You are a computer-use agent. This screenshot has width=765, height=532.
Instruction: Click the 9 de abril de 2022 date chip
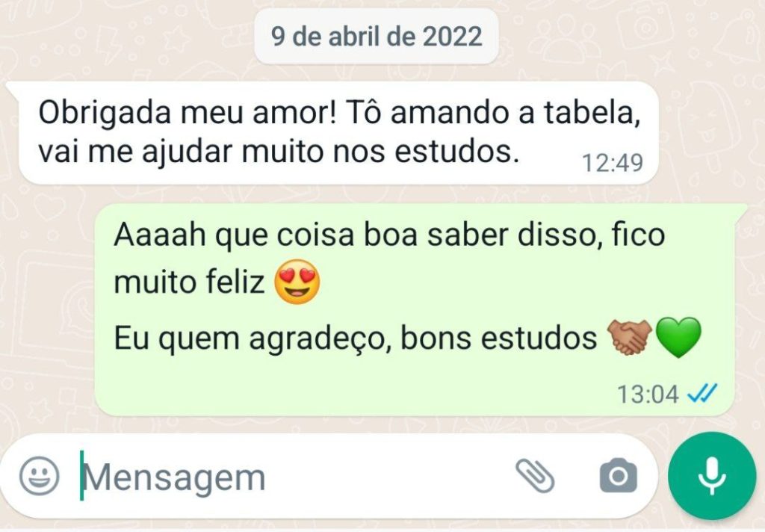[x=377, y=36]
